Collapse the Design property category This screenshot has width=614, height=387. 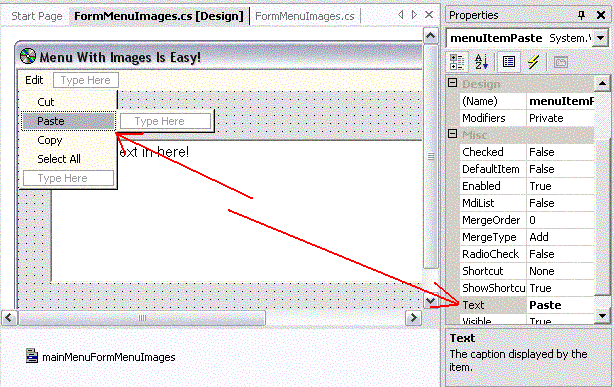[x=452, y=83]
